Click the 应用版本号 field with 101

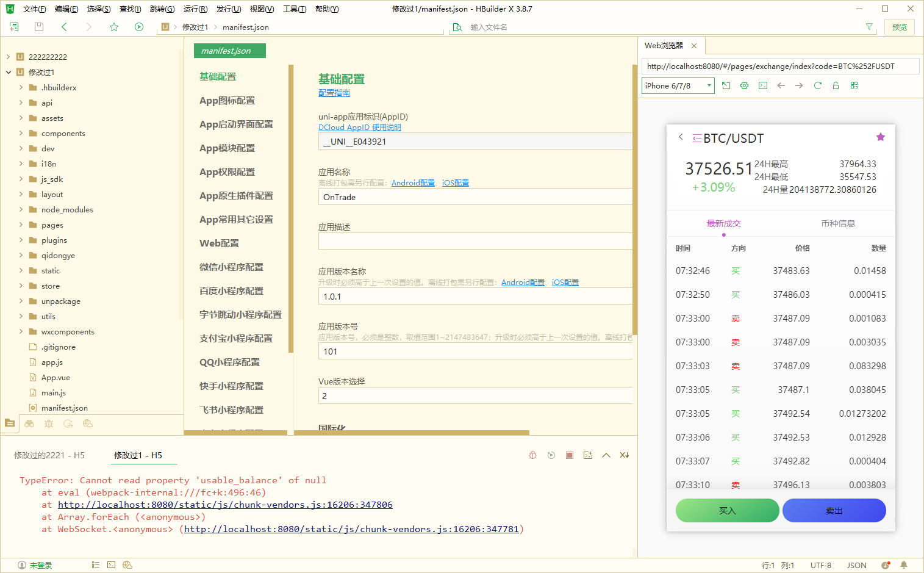pos(475,351)
